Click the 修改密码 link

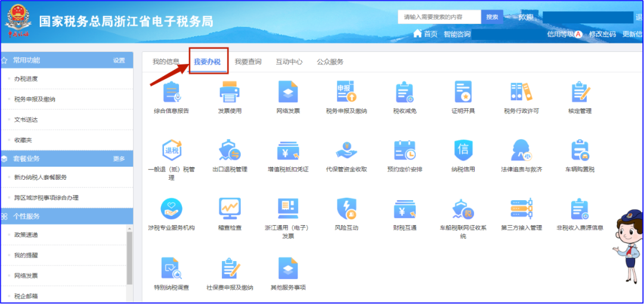tap(602, 34)
